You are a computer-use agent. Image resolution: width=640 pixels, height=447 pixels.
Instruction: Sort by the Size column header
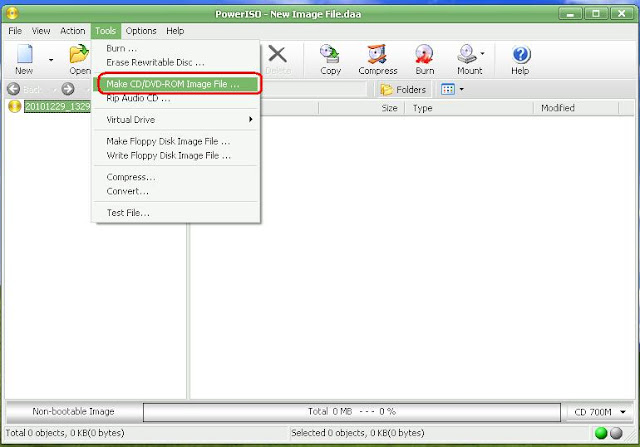tap(361, 108)
